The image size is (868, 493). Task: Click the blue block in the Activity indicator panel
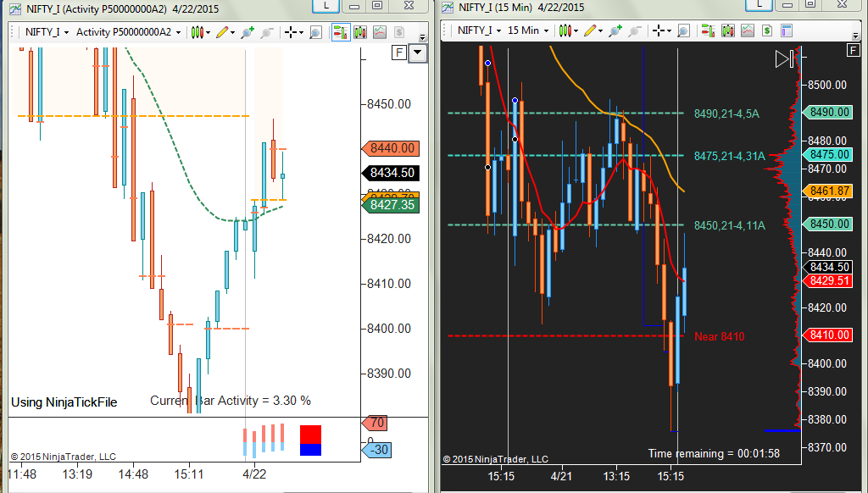click(310, 450)
